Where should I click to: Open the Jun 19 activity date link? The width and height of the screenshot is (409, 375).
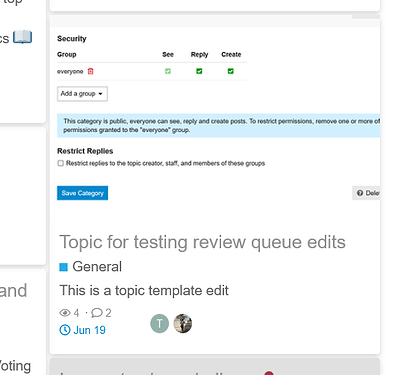pyautogui.click(x=89, y=330)
